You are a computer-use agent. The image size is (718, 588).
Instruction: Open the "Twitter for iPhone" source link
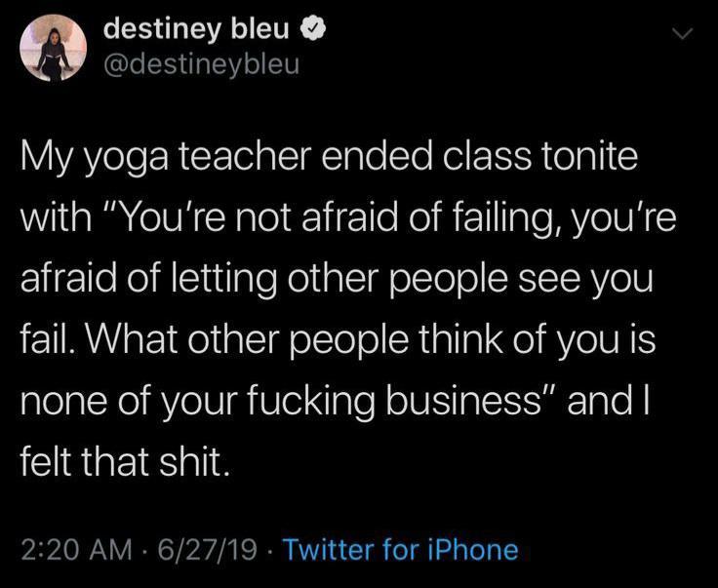[399, 549]
